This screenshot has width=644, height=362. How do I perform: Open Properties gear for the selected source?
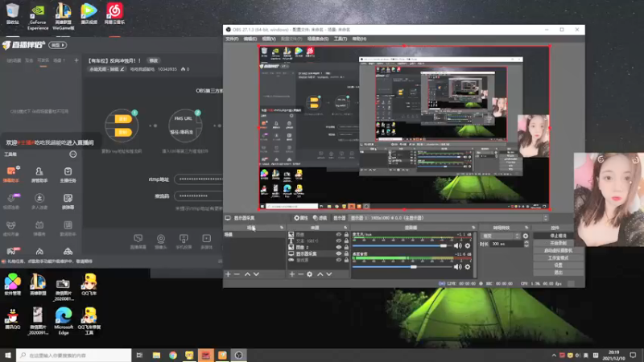(300, 218)
